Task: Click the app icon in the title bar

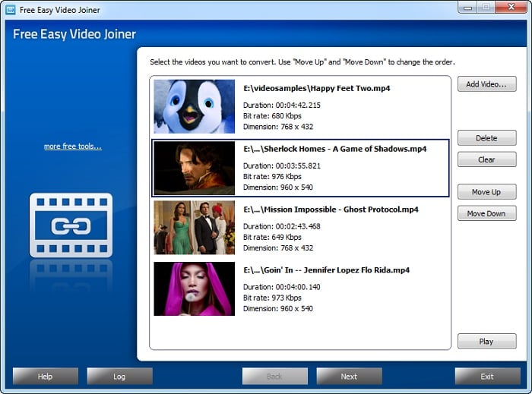Action: coord(11,10)
